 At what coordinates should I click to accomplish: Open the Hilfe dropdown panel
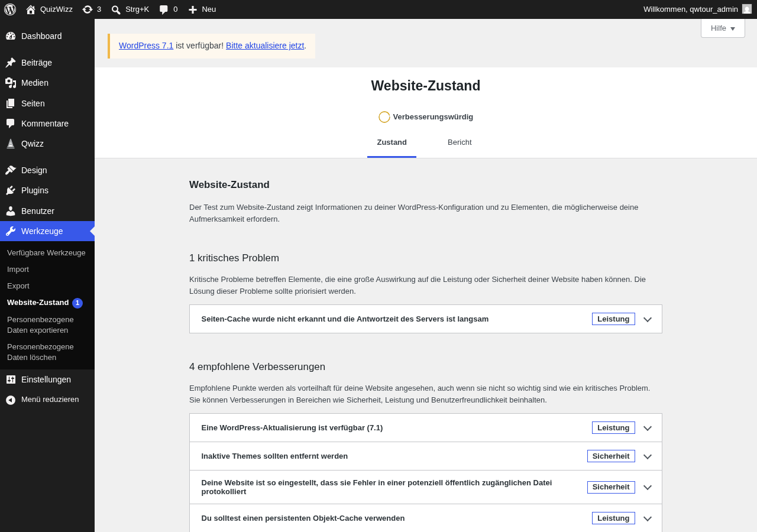click(x=723, y=28)
